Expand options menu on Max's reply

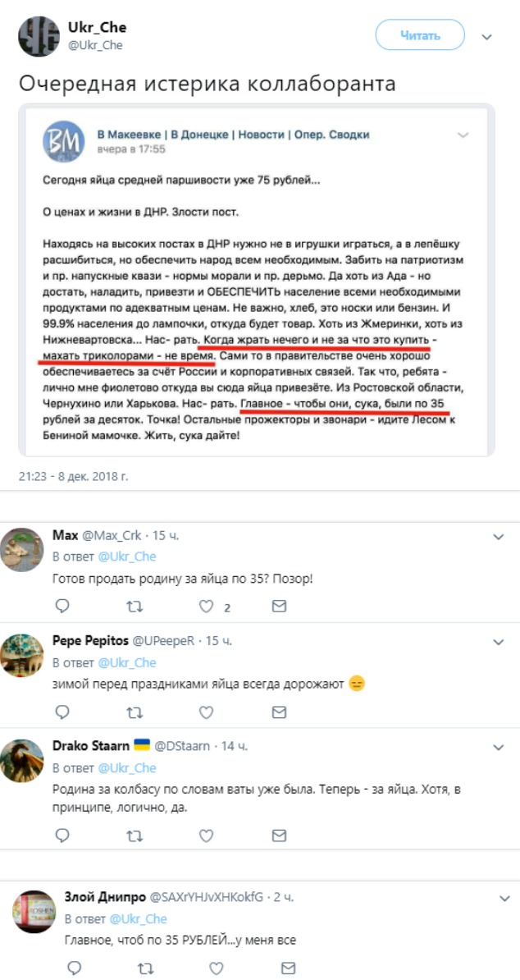[x=498, y=536]
